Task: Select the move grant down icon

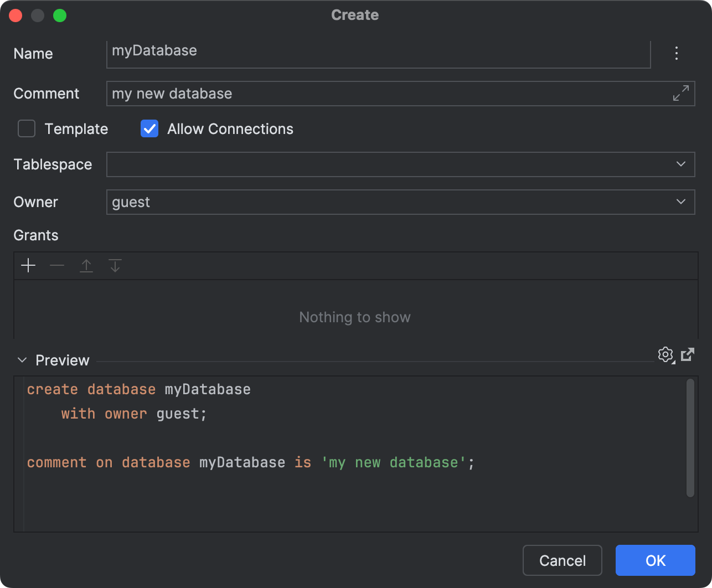Action: point(115,266)
